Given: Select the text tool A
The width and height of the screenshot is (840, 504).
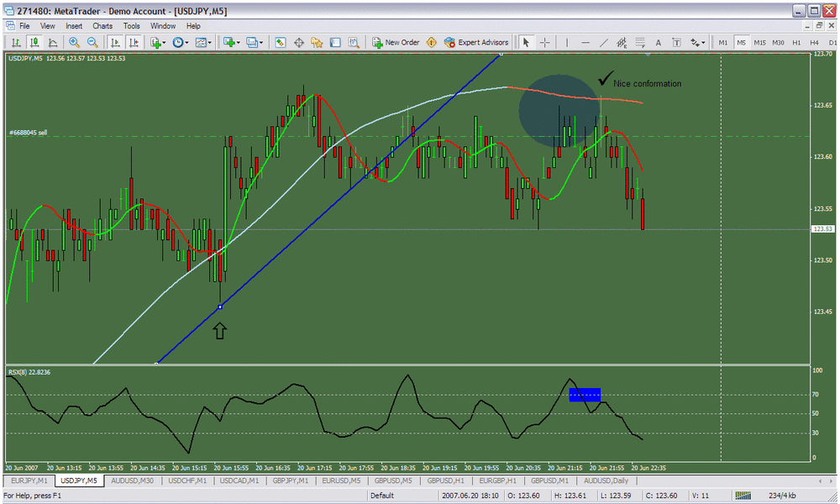Looking at the screenshot, I should click(659, 42).
